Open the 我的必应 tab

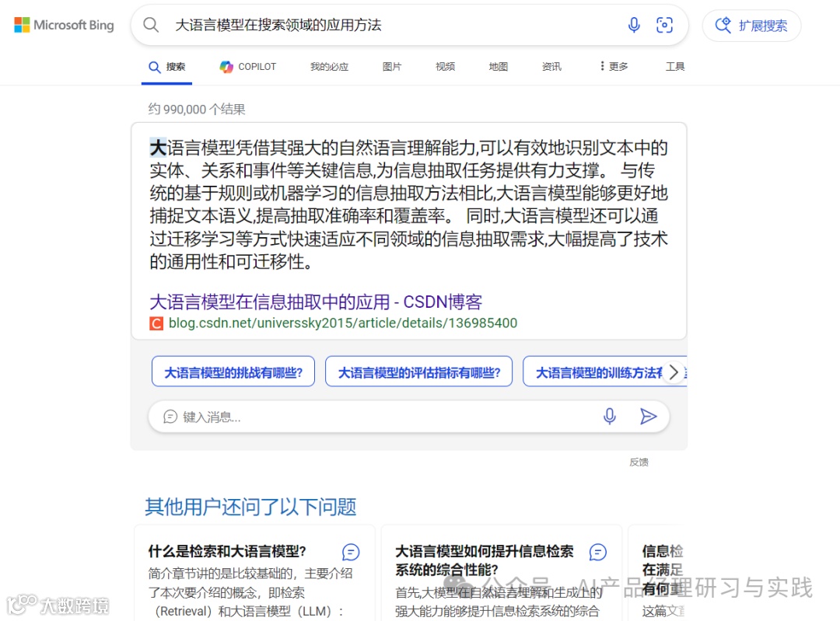click(329, 67)
